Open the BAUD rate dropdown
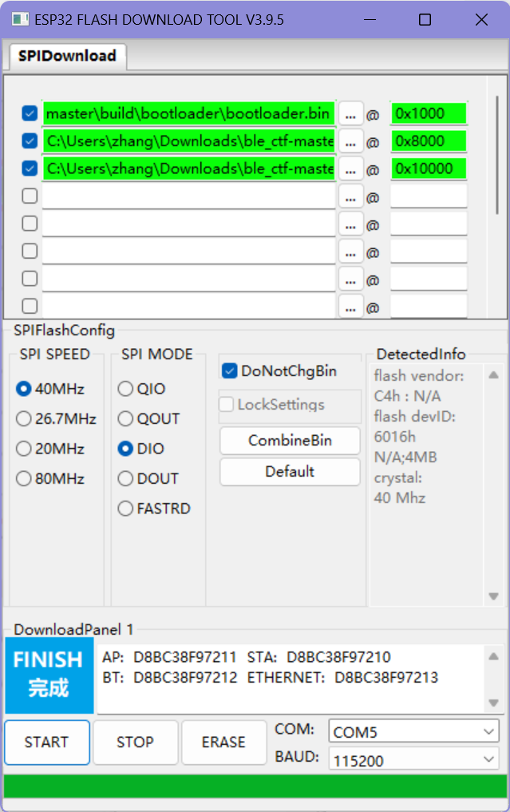This screenshot has width=510, height=812. click(x=413, y=760)
